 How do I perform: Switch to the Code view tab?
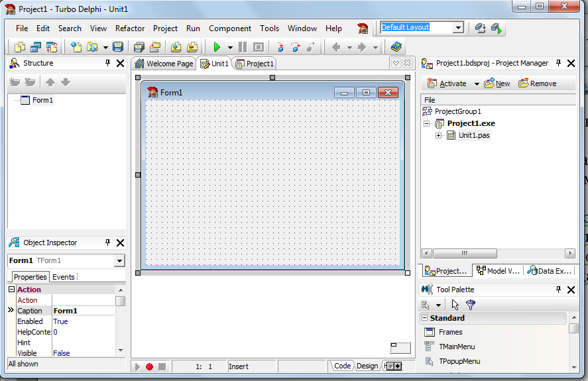tap(342, 366)
